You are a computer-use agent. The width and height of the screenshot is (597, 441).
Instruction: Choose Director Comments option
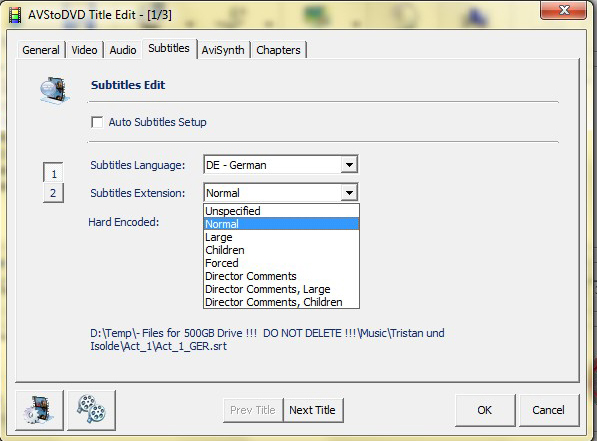[x=281, y=276]
